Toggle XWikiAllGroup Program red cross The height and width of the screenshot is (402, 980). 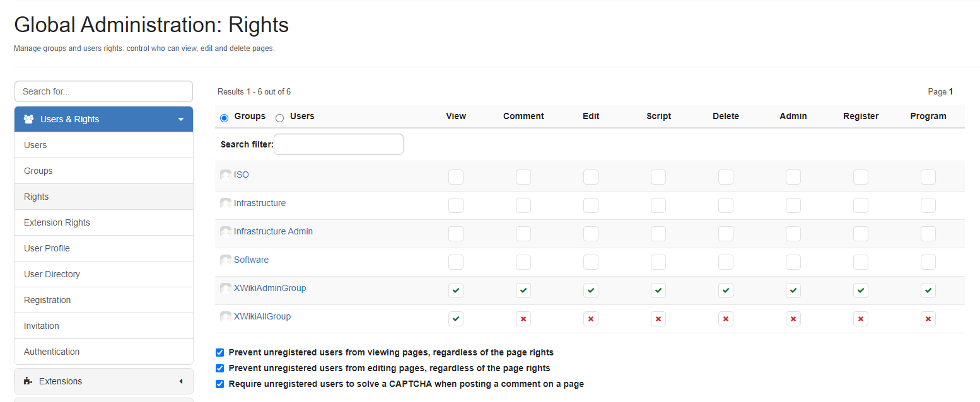click(x=928, y=319)
